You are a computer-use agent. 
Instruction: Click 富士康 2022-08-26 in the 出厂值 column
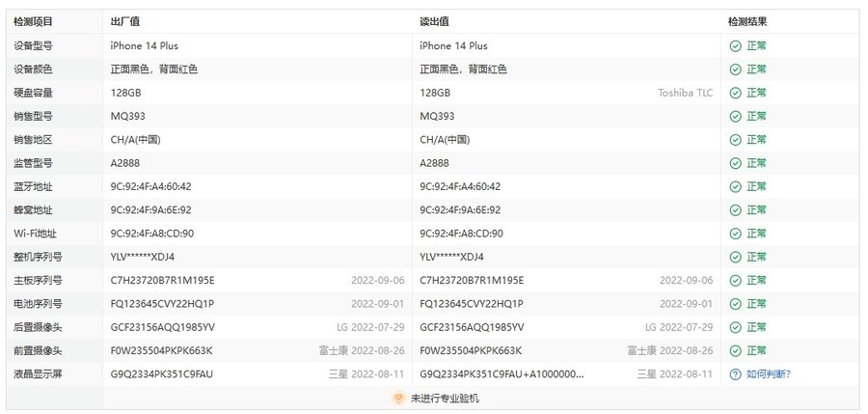[x=362, y=351]
